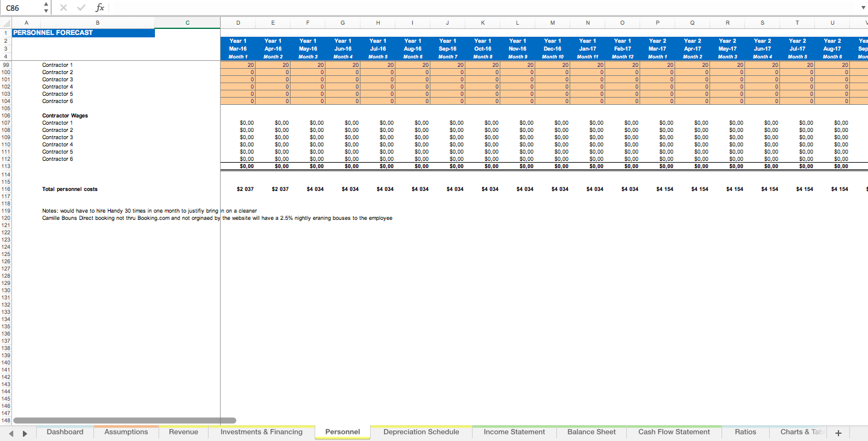This screenshot has width=868, height=441.
Task: Open the Ratios sheet tab
Action: point(745,432)
